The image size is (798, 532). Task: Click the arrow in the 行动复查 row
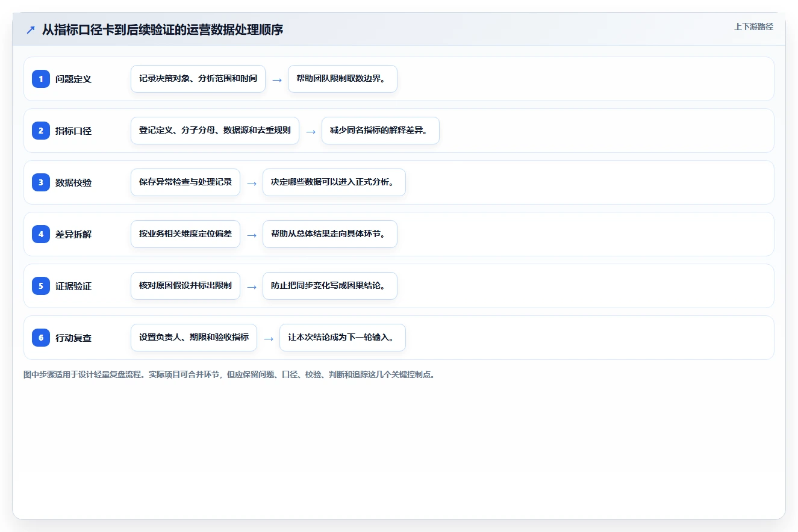point(269,338)
